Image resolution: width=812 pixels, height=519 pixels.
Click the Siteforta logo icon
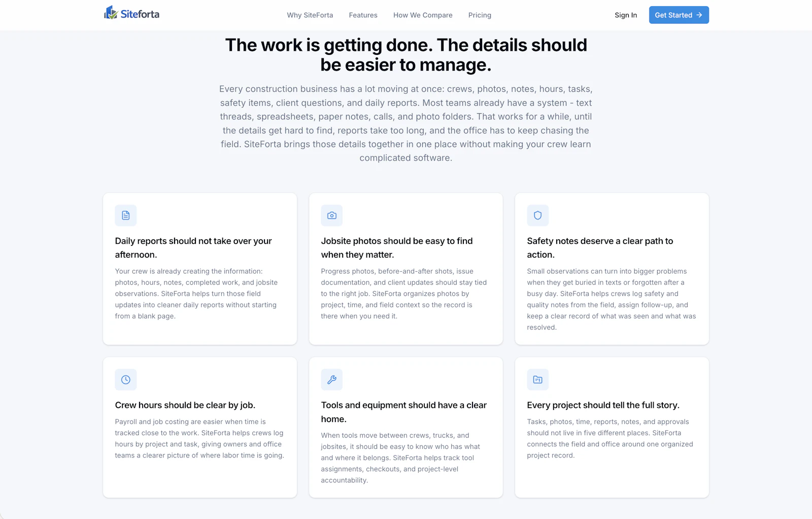pyautogui.click(x=111, y=13)
